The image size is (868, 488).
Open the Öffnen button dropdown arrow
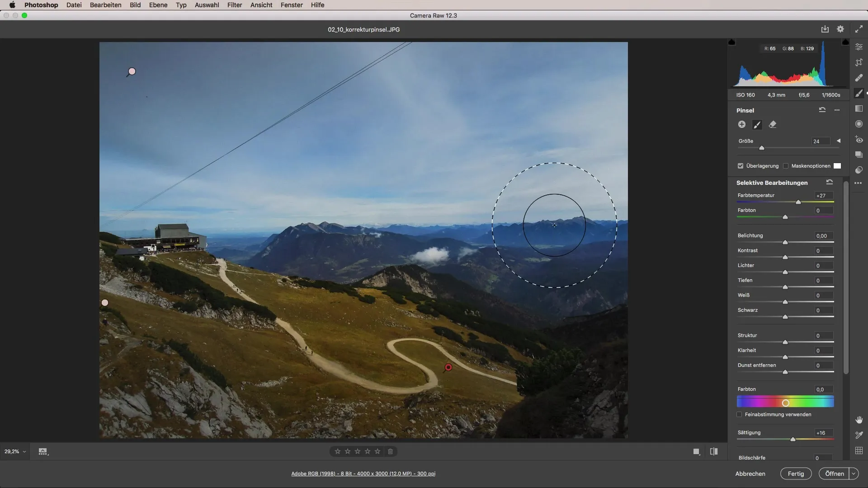854,474
